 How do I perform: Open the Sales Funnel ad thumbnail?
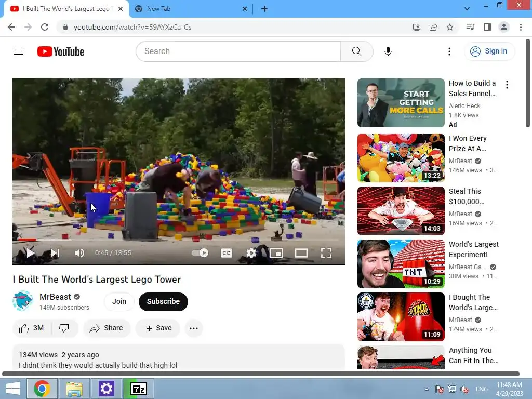(401, 103)
